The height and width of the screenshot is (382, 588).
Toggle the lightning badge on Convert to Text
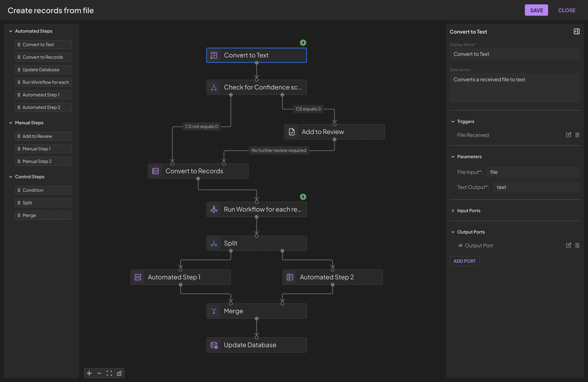303,43
